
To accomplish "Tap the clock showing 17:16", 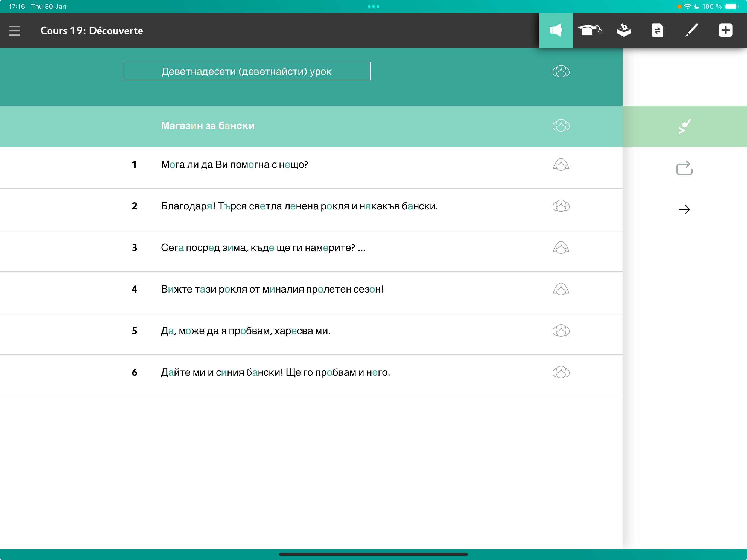I will click(x=17, y=6).
